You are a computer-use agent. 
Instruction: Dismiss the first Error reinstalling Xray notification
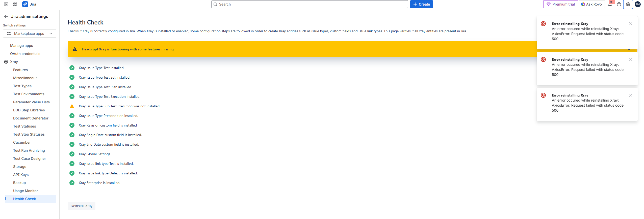pos(631,24)
